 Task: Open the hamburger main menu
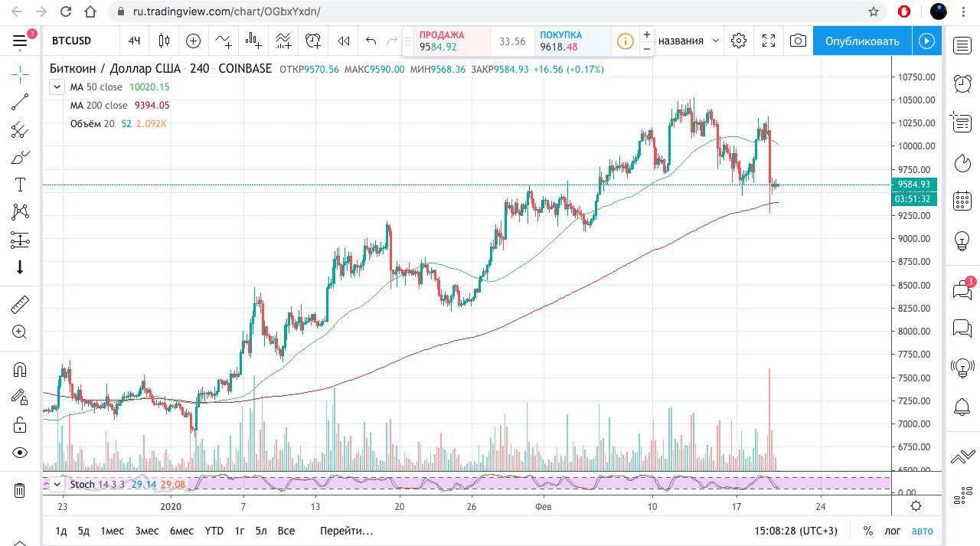click(x=20, y=41)
